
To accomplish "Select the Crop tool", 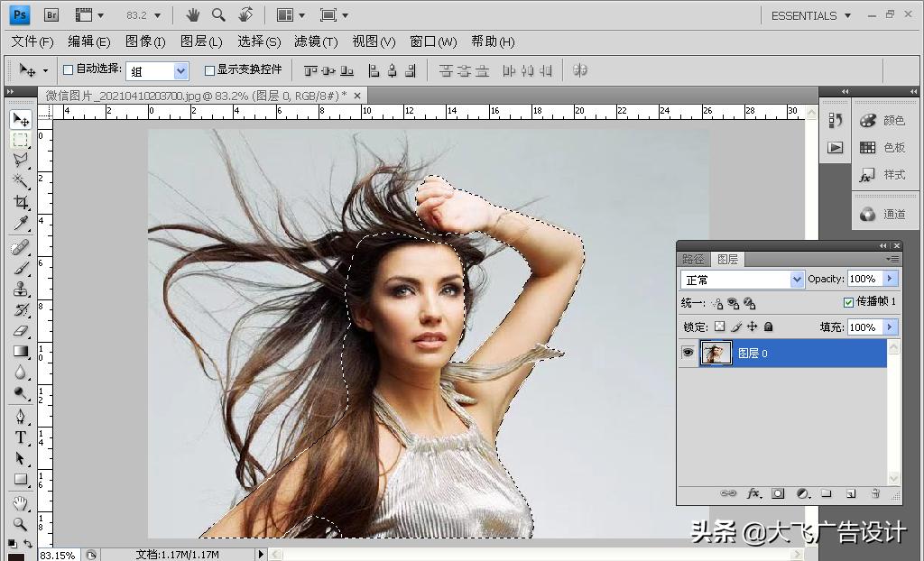I will click(x=20, y=203).
